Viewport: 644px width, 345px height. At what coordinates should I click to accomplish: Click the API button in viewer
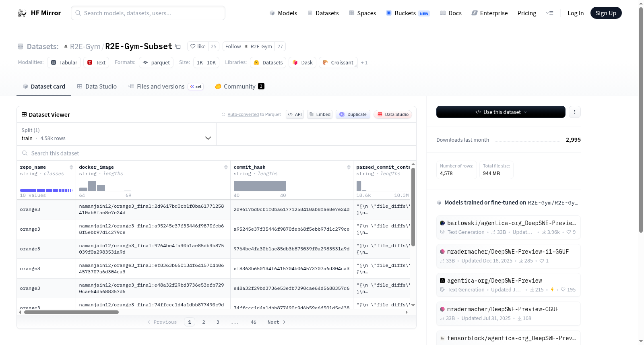click(x=295, y=114)
